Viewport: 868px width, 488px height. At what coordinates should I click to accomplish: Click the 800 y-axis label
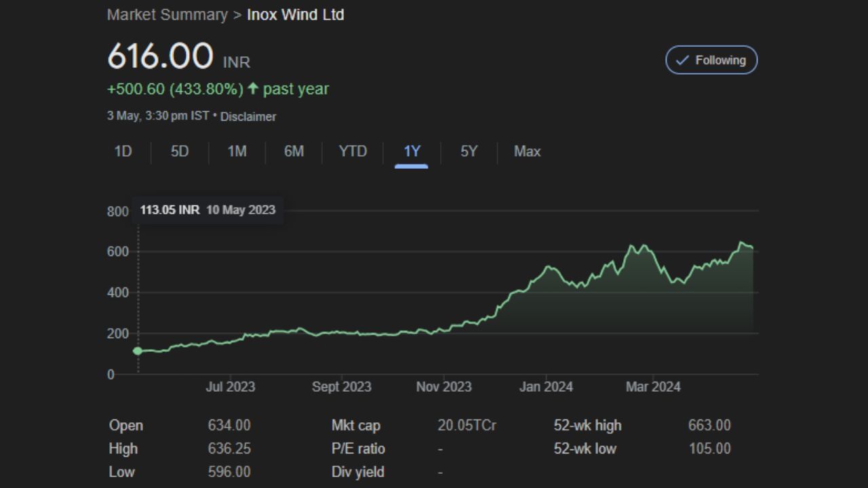pos(118,211)
